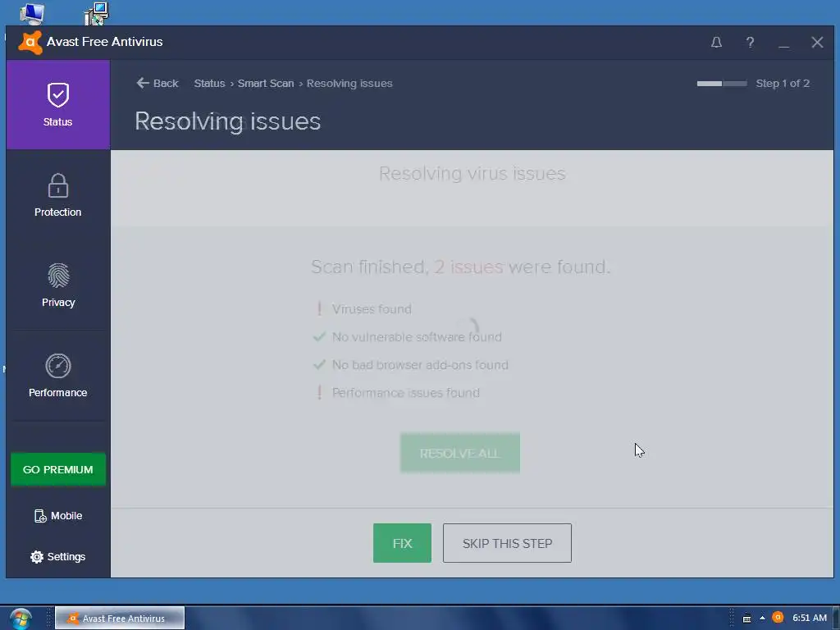Show hidden tray icons arrow
This screenshot has height=630, width=840.
click(762, 619)
